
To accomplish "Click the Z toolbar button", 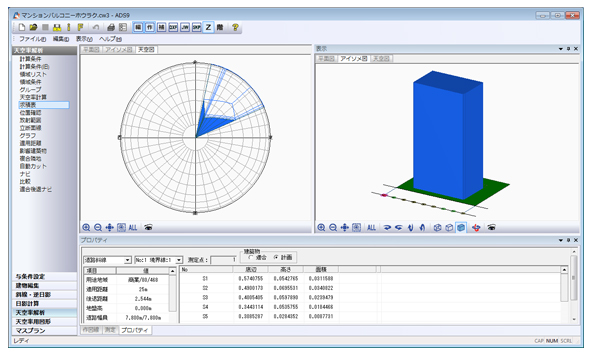I will click(208, 27).
